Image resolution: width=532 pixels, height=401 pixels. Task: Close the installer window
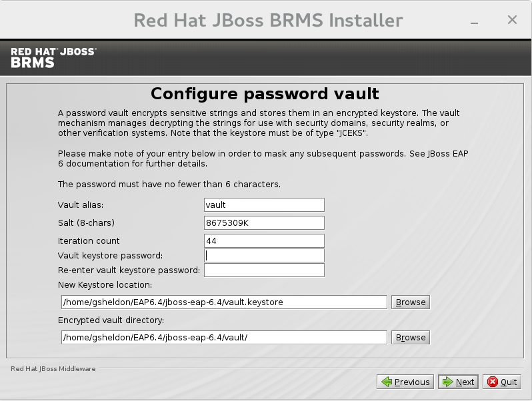pos(512,20)
